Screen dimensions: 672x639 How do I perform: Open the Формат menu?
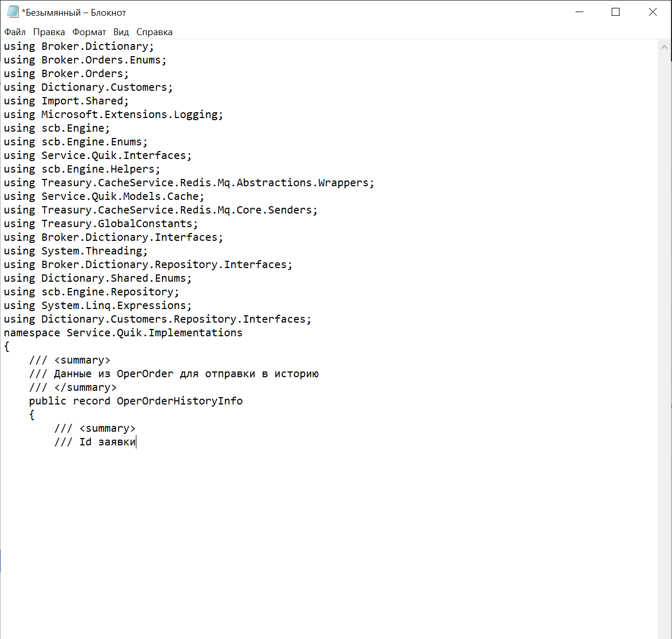click(x=89, y=32)
